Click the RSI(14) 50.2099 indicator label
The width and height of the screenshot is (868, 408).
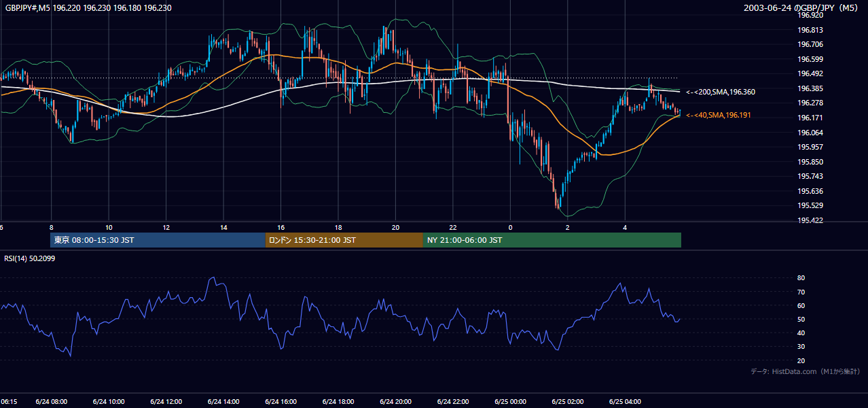(x=30, y=258)
